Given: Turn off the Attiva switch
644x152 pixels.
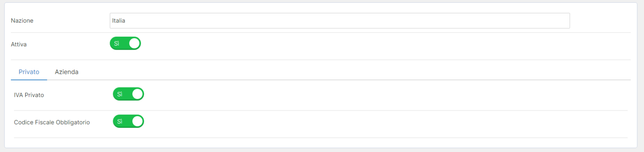Looking at the screenshot, I should click(125, 44).
